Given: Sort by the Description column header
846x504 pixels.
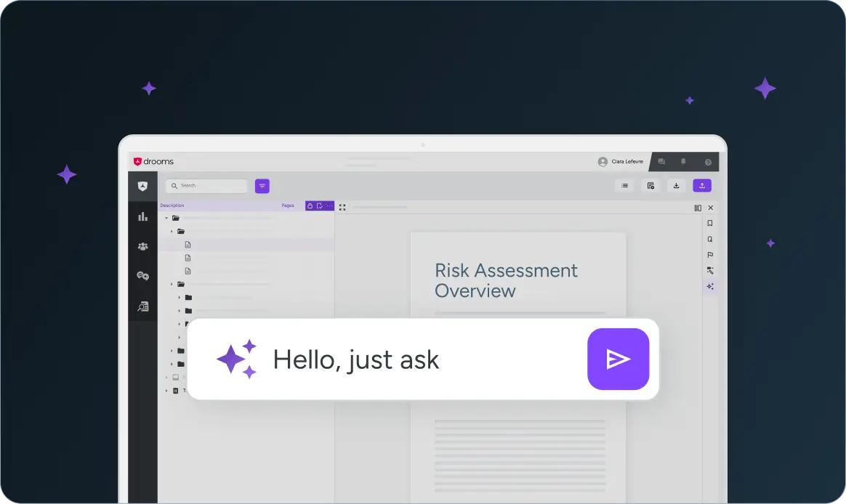Looking at the screenshot, I should point(172,206).
